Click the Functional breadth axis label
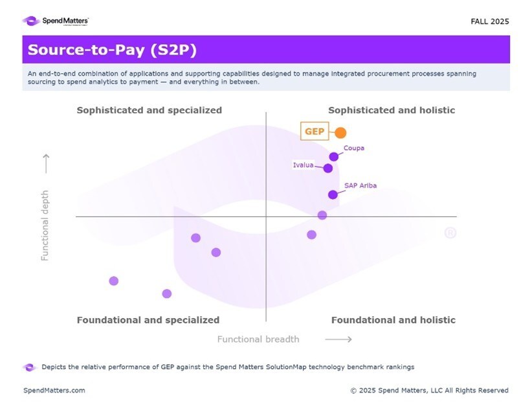Viewport: 532px width, 416px height. click(x=258, y=339)
